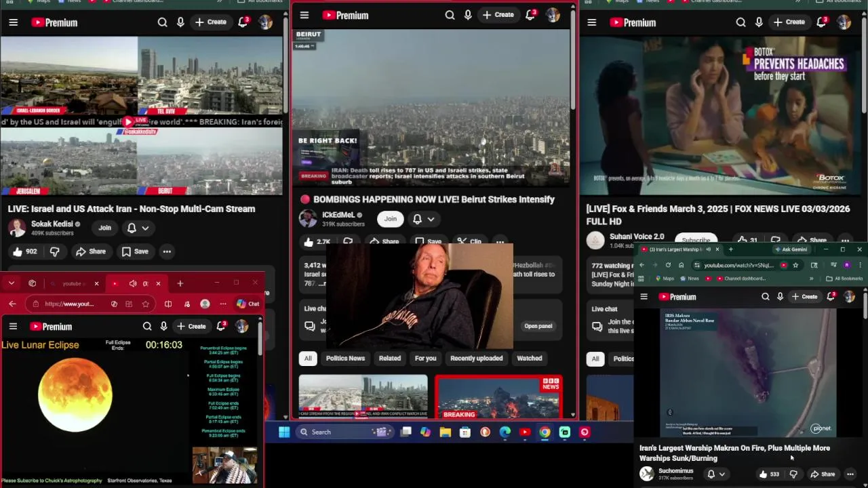Reload the Iran warship YouTube page
This screenshot has height=488, width=868.
coord(668,265)
